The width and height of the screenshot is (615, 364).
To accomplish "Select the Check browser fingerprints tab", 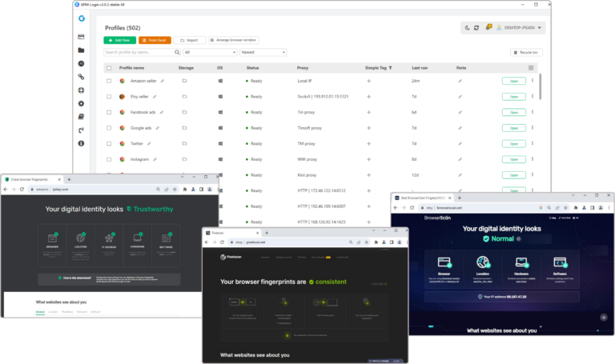I will [33, 179].
